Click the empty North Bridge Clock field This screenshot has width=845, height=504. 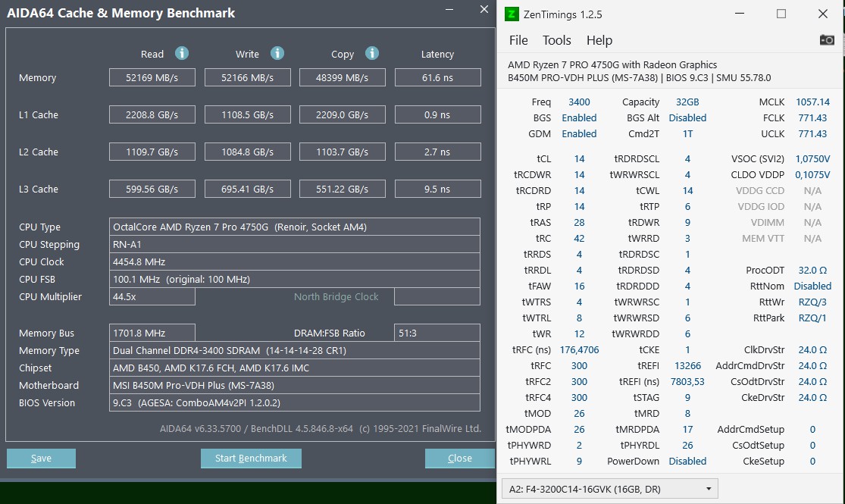pos(437,296)
